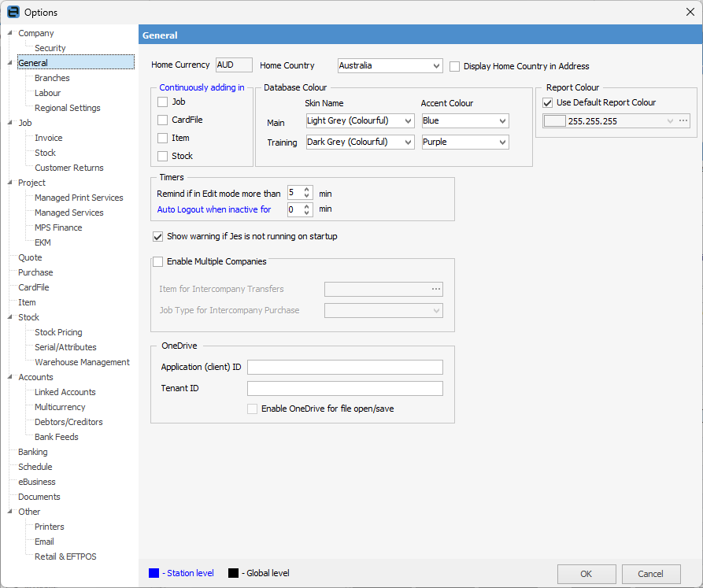This screenshot has height=588, width=703.
Task: Collapse the Accounts tree node arrow
Action: click(x=9, y=377)
